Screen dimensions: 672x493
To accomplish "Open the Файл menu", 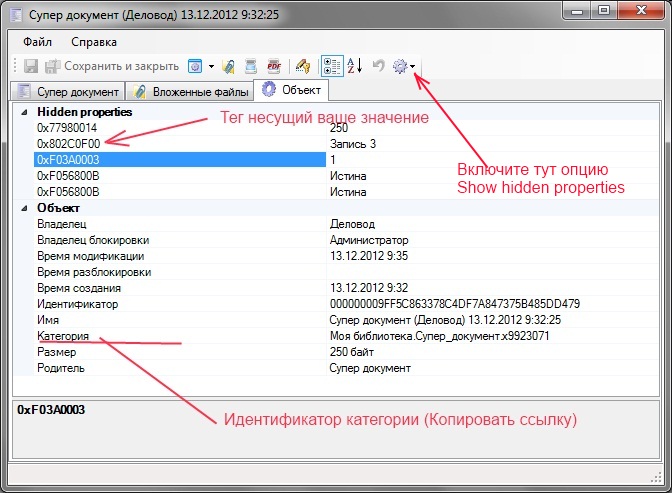I will pyautogui.click(x=37, y=42).
